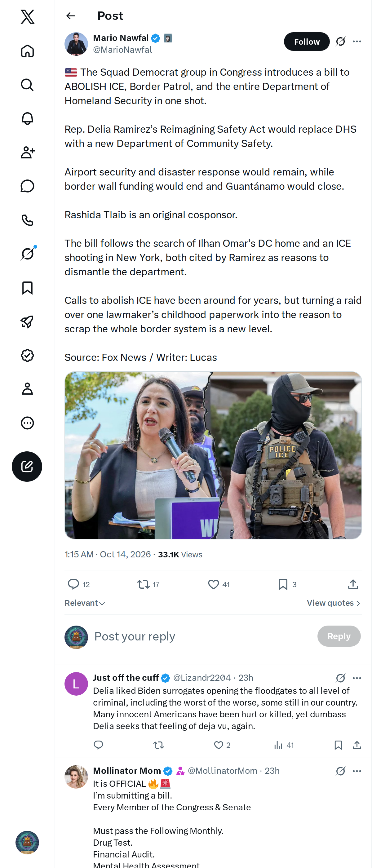This screenshot has height=868, width=372.
Task: Open Communities people icon in sidebar
Action: (27, 152)
